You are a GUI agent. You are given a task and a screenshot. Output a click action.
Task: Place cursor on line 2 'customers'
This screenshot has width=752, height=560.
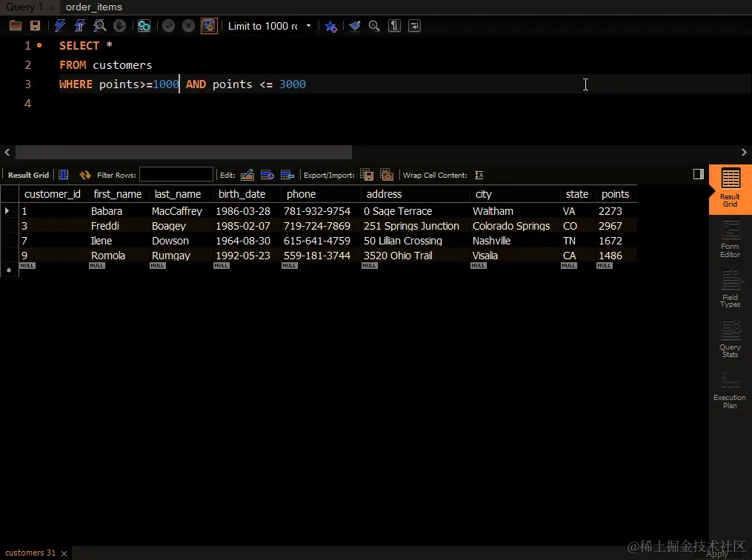122,64
